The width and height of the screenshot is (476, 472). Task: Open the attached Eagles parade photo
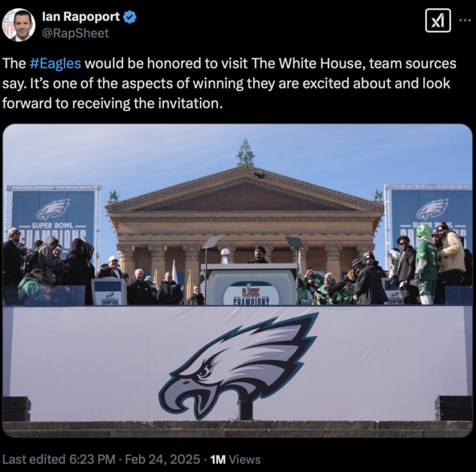[237, 281]
